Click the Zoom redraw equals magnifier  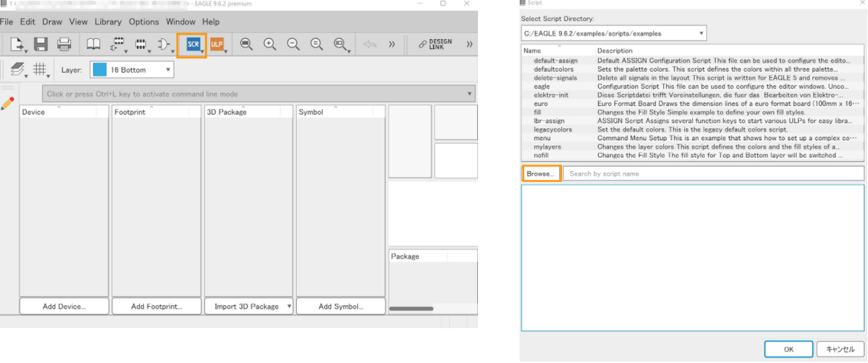[317, 44]
